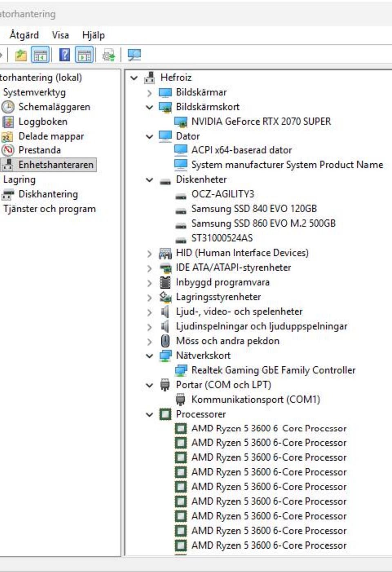Open the blue question mark help icon
The height and width of the screenshot is (572, 392).
(x=65, y=55)
